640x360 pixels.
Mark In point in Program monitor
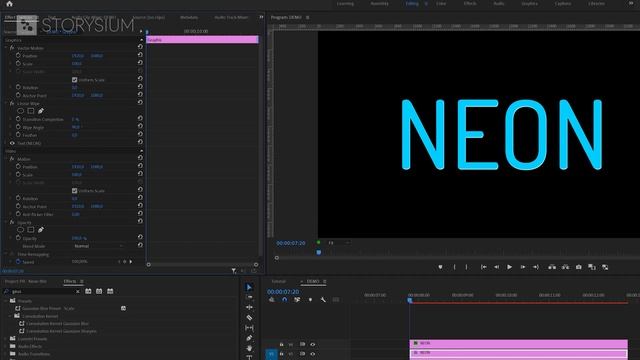click(454, 267)
